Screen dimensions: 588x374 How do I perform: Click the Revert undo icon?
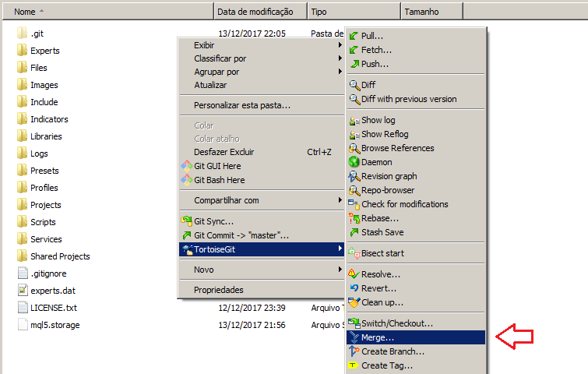click(x=354, y=288)
